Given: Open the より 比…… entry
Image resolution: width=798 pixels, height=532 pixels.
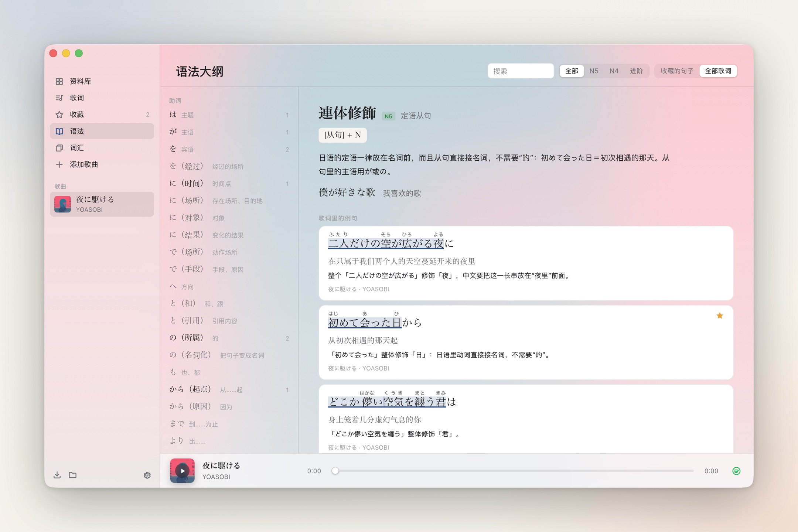Looking at the screenshot, I should pyautogui.click(x=229, y=441).
